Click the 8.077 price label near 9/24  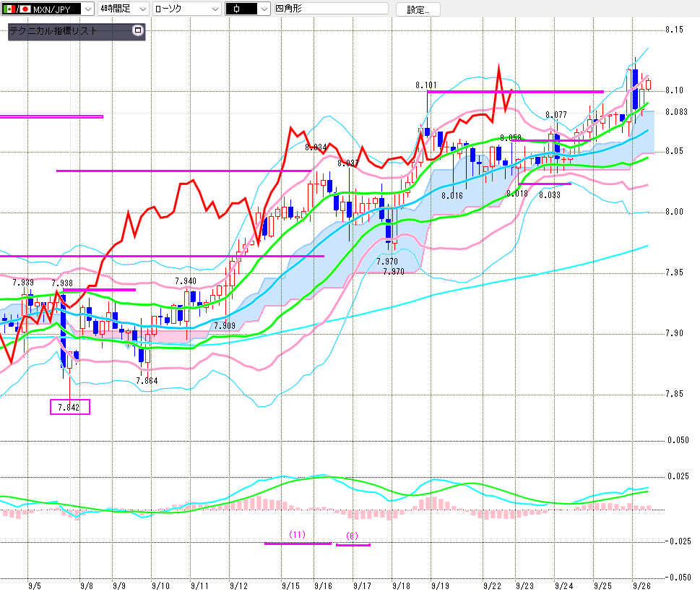[x=556, y=115]
